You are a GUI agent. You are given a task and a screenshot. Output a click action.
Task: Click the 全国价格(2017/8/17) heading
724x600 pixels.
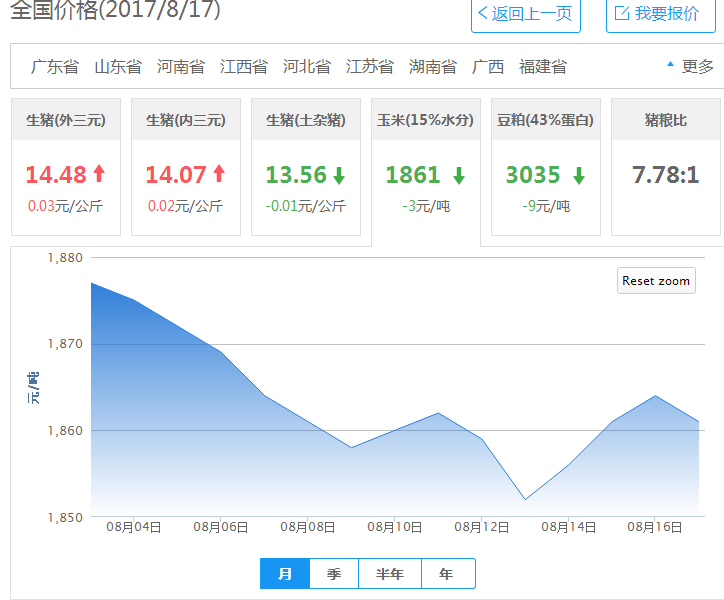pyautogui.click(x=115, y=9)
